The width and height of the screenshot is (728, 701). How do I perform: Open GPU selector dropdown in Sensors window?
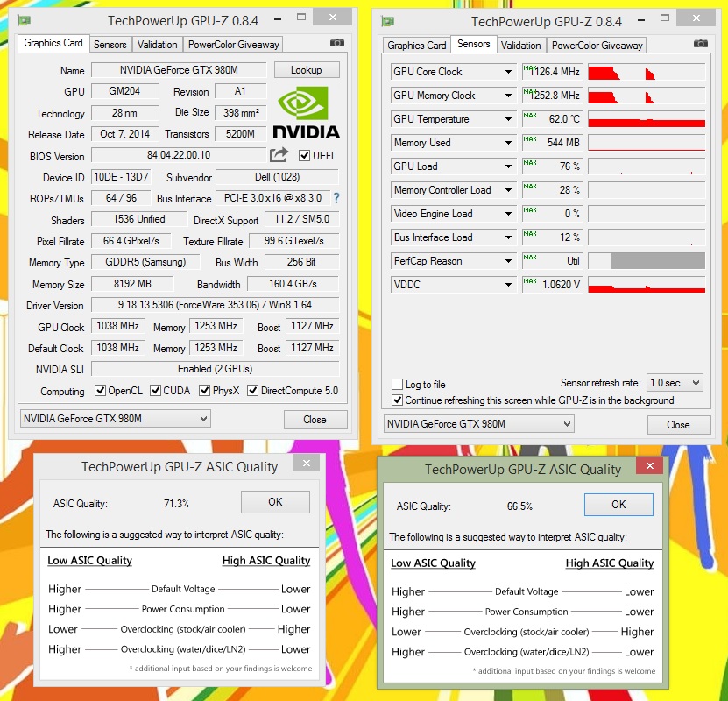pyautogui.click(x=478, y=424)
